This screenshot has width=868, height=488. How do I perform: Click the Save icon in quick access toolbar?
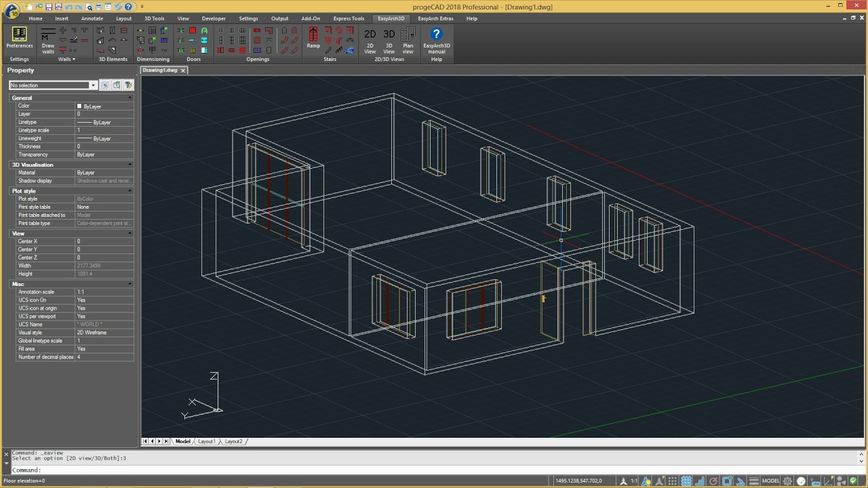pos(49,7)
